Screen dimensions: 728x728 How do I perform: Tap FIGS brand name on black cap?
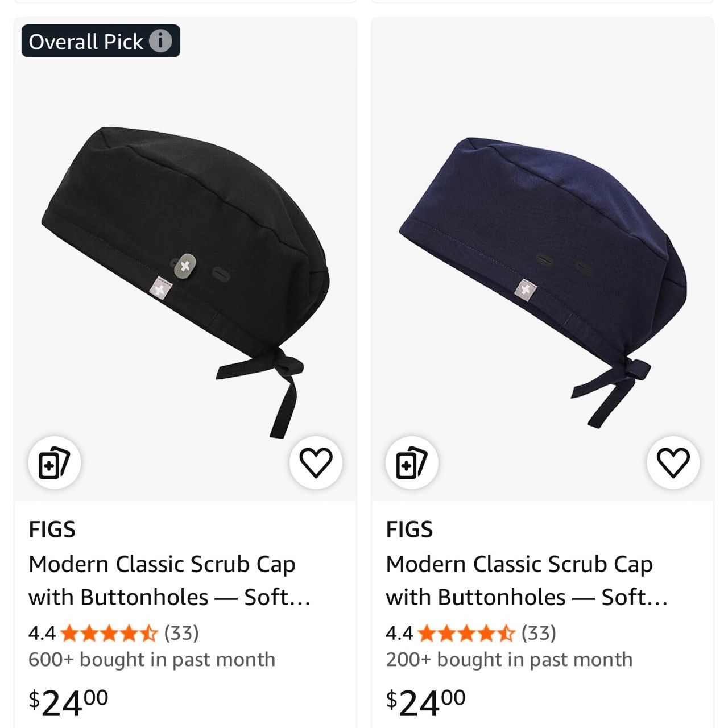[x=52, y=530]
